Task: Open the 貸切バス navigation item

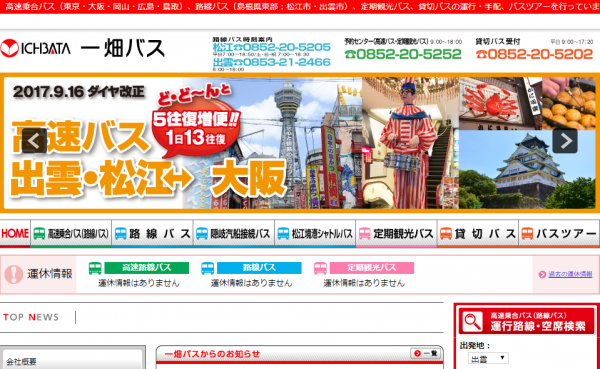Action: pyautogui.click(x=478, y=233)
